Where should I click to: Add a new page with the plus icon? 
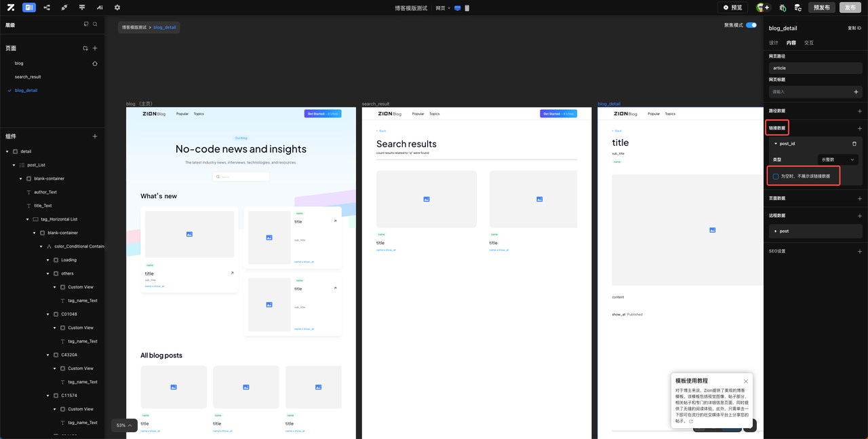[x=95, y=48]
